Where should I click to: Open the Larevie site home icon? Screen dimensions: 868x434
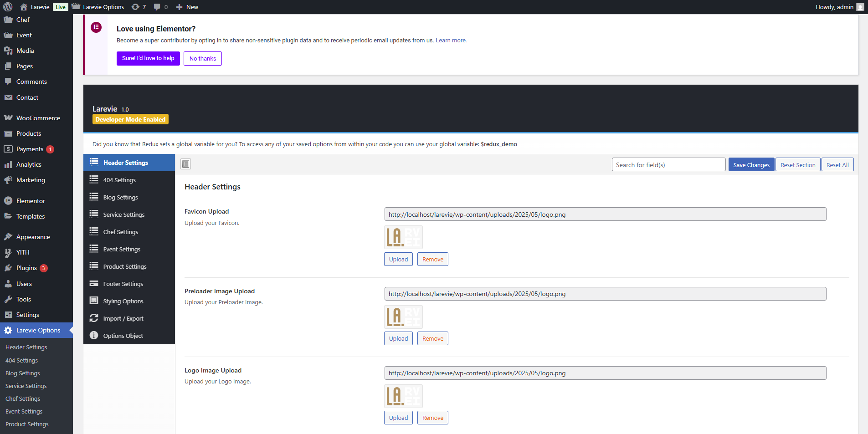pos(24,7)
